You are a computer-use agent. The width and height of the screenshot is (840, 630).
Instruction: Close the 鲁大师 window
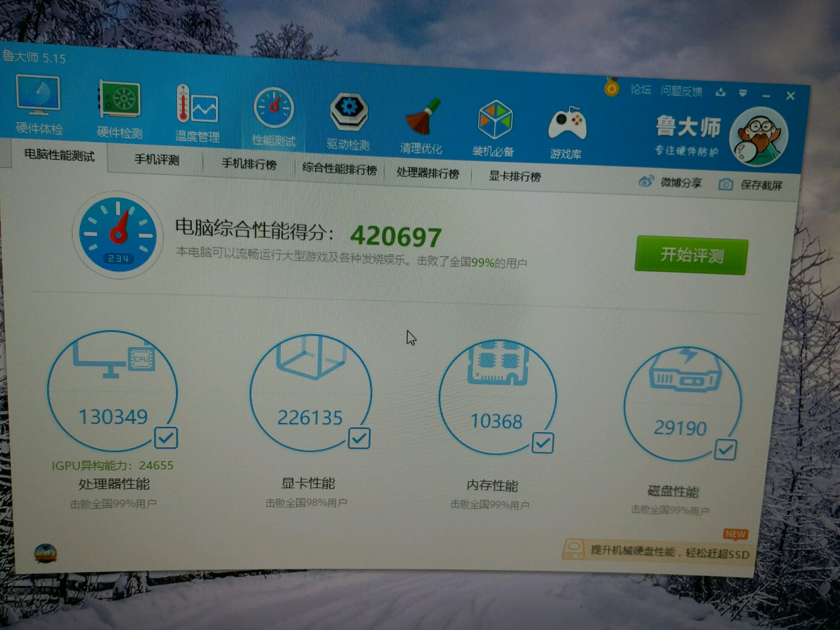[790, 96]
